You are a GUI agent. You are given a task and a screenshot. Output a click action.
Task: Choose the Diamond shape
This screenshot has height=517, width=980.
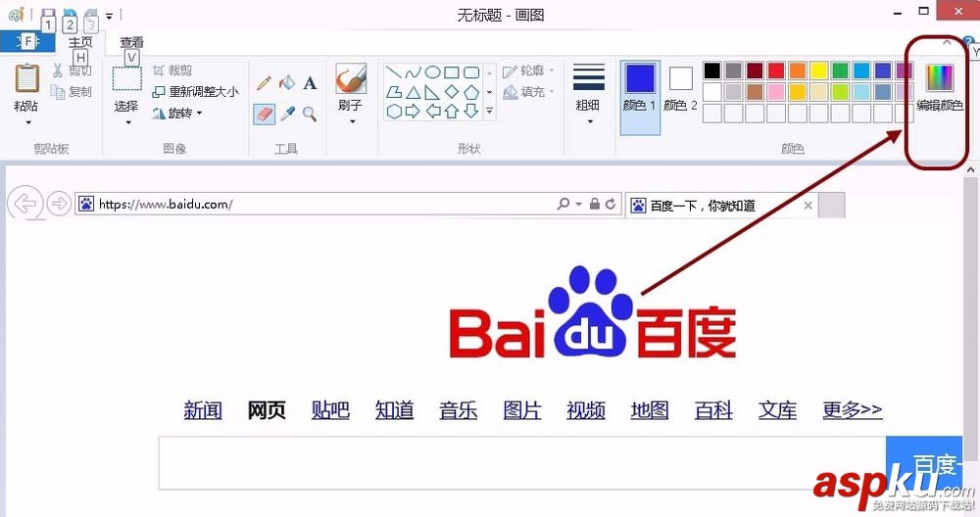tap(452, 92)
